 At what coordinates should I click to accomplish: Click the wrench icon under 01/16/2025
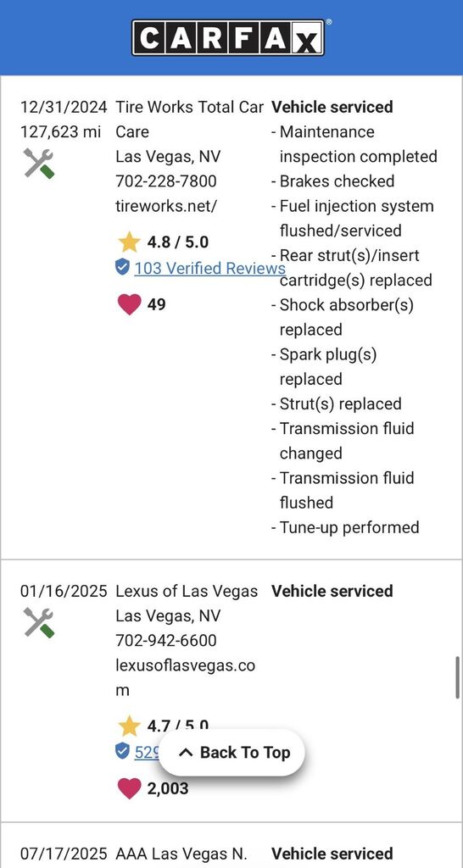tap(39, 623)
